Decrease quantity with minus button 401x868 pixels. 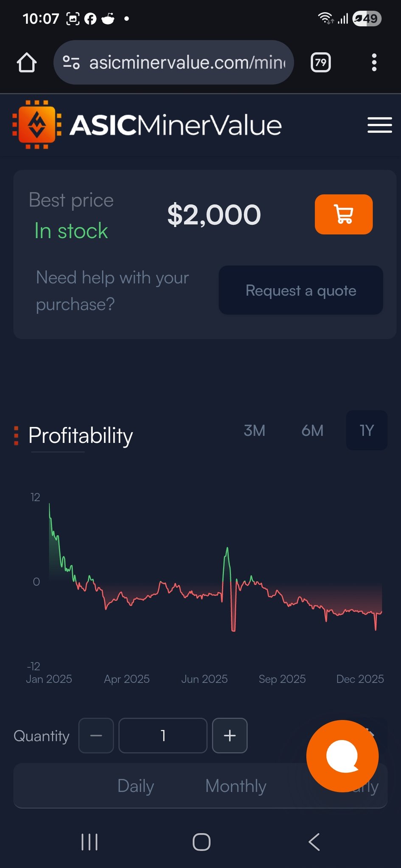[96, 735]
